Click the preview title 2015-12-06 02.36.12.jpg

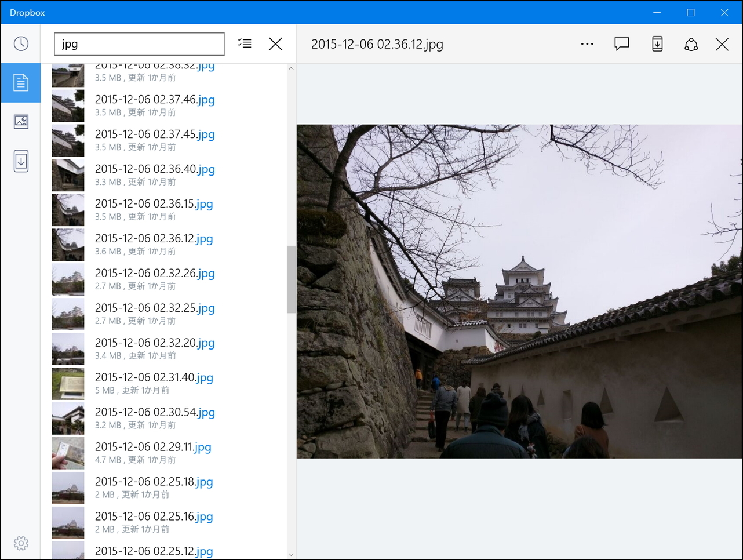click(x=377, y=45)
